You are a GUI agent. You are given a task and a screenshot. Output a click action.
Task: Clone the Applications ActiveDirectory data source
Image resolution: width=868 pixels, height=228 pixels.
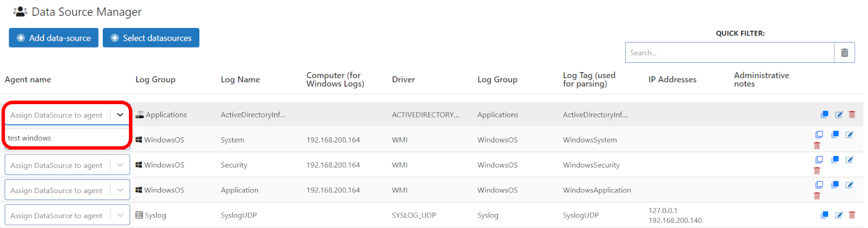click(x=824, y=115)
